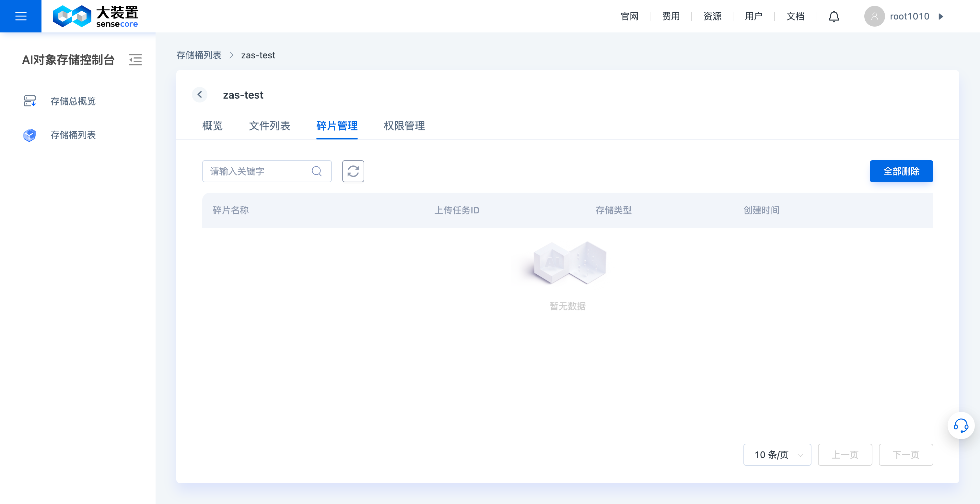Collapse the AI对象存储控制台 sidebar

point(135,60)
